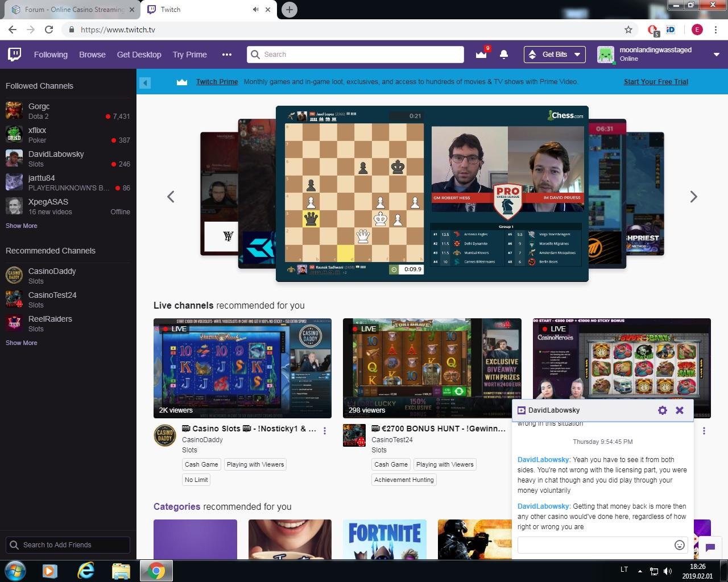
Task: Click the Search to Add Friends field
Action: (x=68, y=545)
